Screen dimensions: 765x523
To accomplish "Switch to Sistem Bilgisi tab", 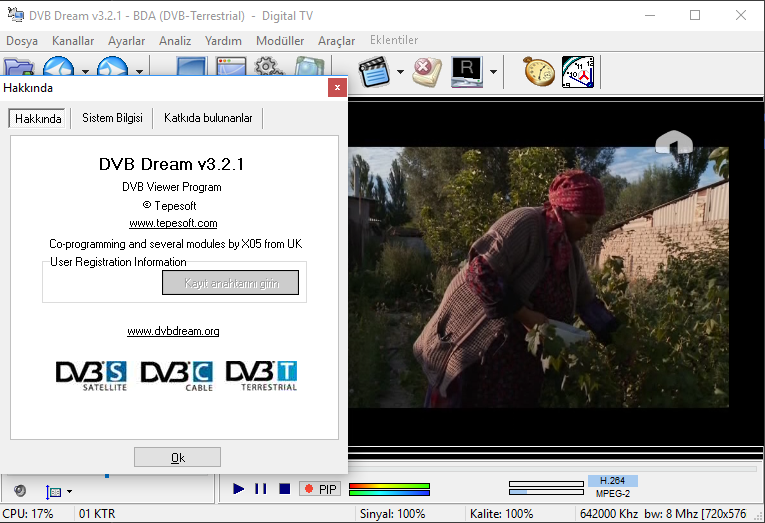I will point(112,118).
